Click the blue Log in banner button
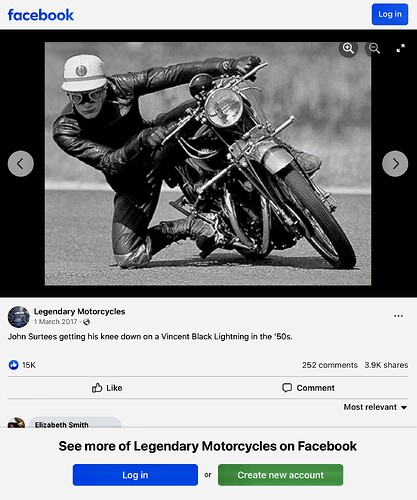 (135, 475)
